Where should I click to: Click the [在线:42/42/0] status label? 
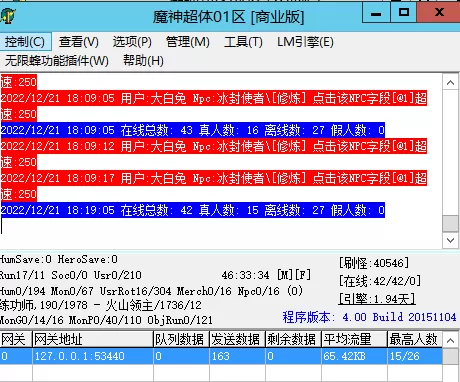coord(380,281)
